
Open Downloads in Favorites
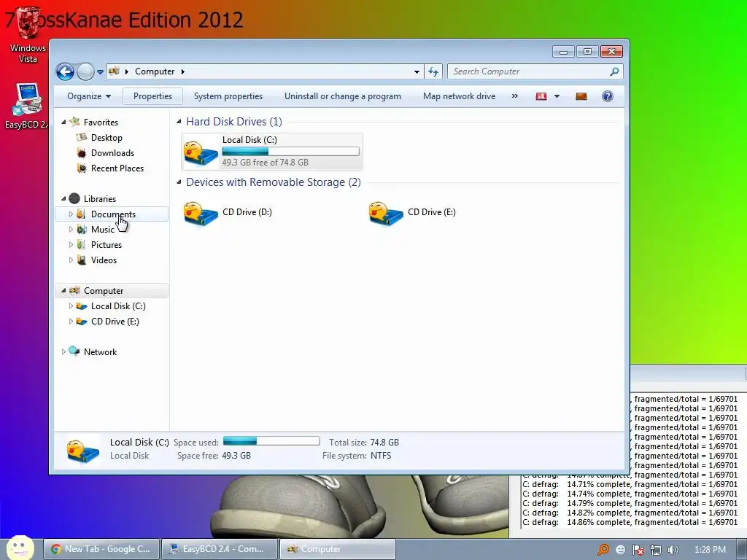click(x=112, y=153)
